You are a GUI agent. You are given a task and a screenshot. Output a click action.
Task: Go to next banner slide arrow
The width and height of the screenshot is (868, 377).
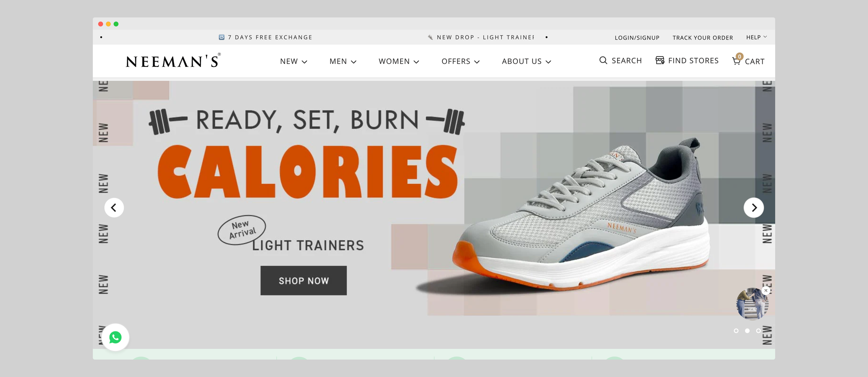coord(754,208)
